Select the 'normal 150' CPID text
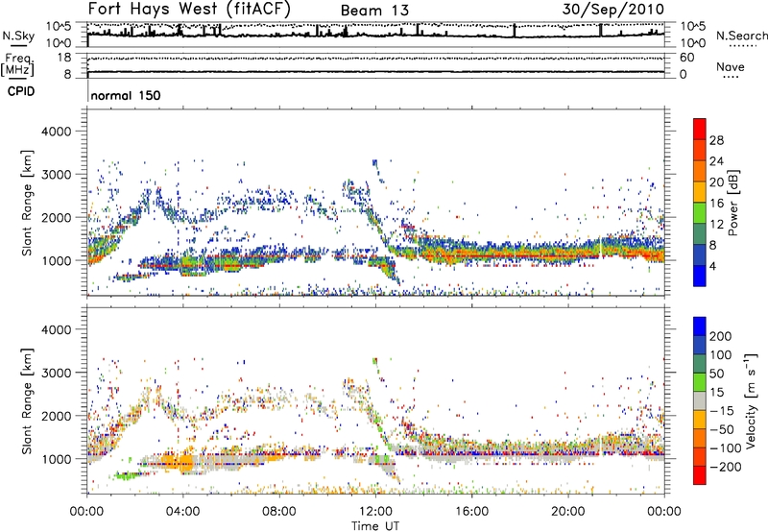 point(126,95)
